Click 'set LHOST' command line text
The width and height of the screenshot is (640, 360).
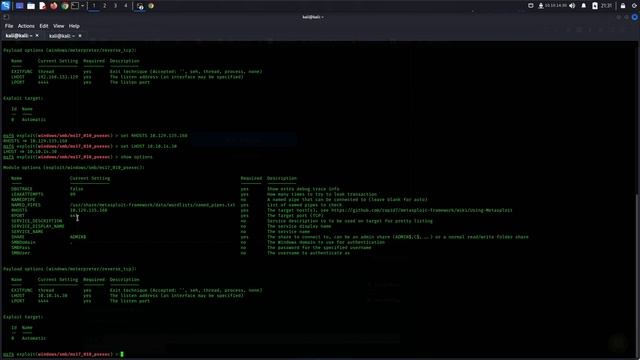point(149,146)
